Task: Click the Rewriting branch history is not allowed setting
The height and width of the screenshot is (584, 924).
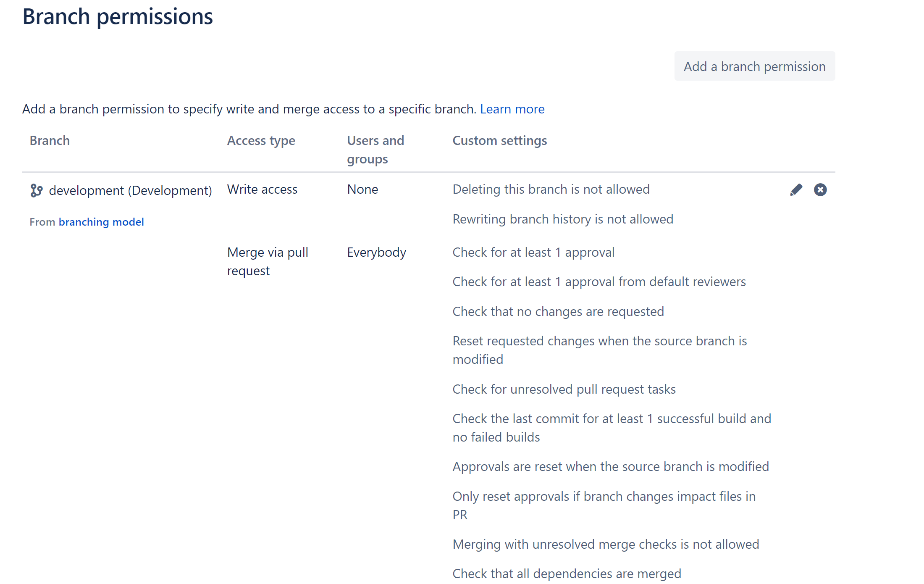Action: click(x=562, y=219)
